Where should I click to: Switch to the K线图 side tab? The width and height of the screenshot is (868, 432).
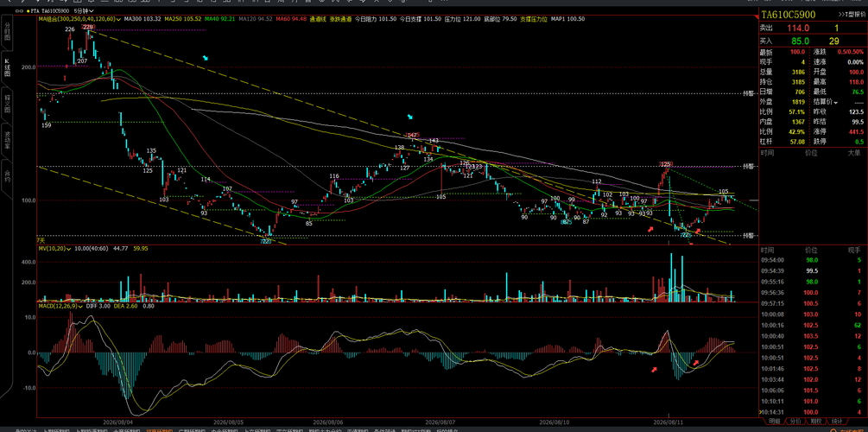[7, 67]
